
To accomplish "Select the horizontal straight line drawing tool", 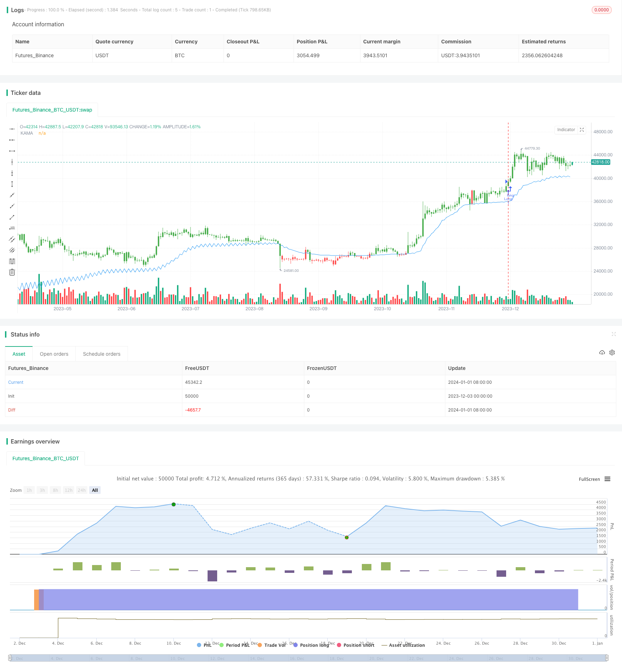I will 12,129.
